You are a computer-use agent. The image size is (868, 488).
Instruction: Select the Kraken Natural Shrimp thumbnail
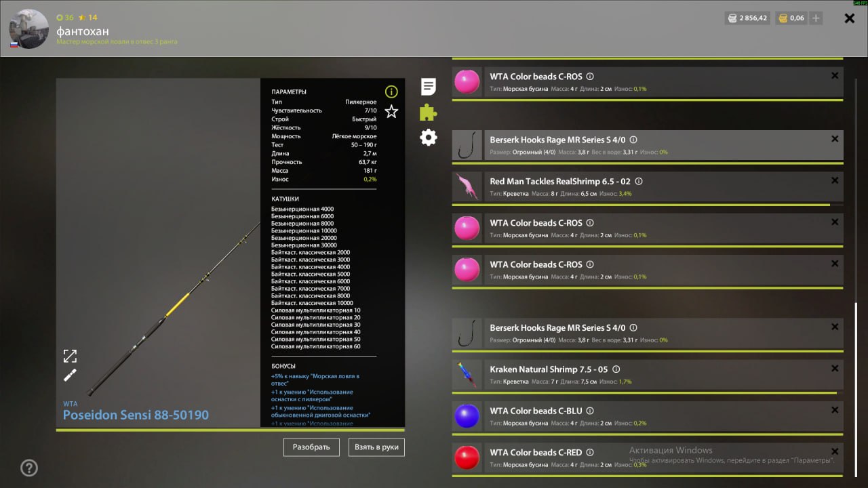[467, 375]
